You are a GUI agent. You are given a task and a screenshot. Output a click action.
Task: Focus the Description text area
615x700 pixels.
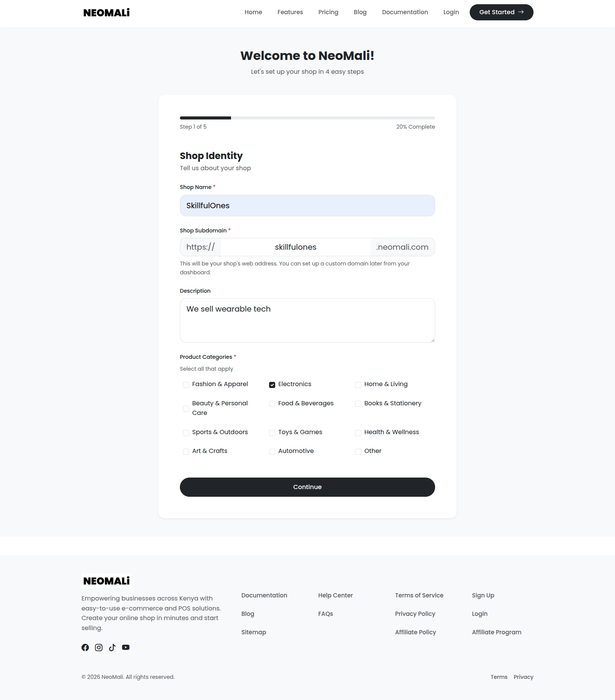(x=307, y=320)
